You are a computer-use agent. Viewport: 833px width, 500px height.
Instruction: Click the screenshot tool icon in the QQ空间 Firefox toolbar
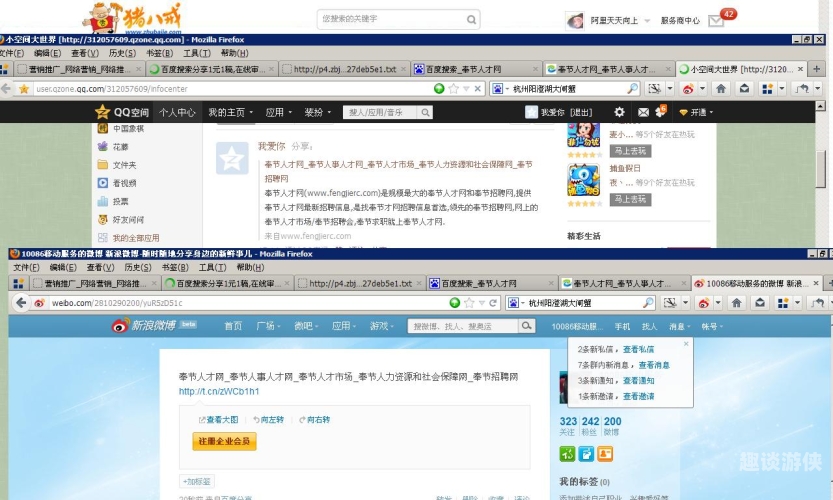coord(654,89)
